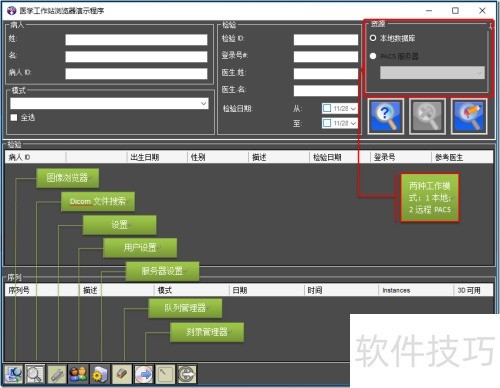The width and height of the screenshot is (500, 388).
Task: Enable the 从 start date checkbox
Action: [327, 108]
